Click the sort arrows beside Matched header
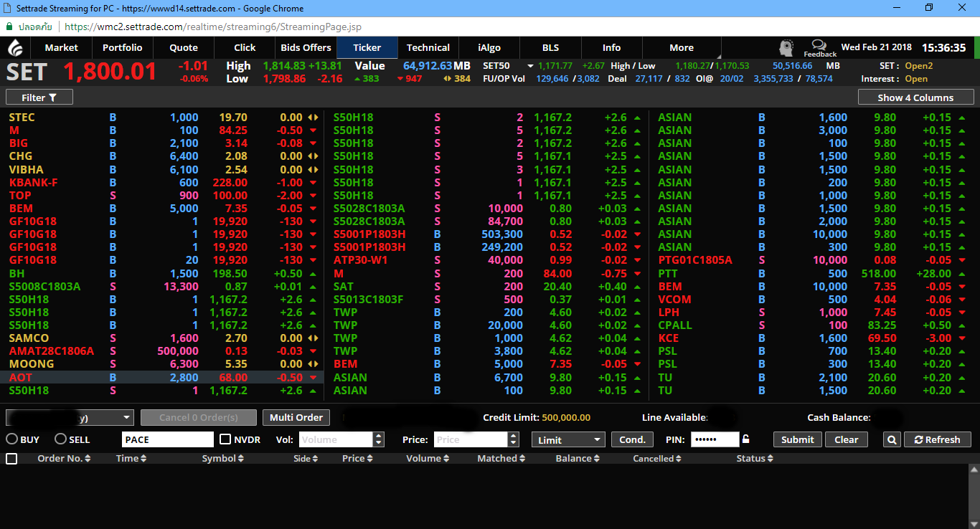Image resolution: width=980 pixels, height=529 pixels. pos(522,459)
